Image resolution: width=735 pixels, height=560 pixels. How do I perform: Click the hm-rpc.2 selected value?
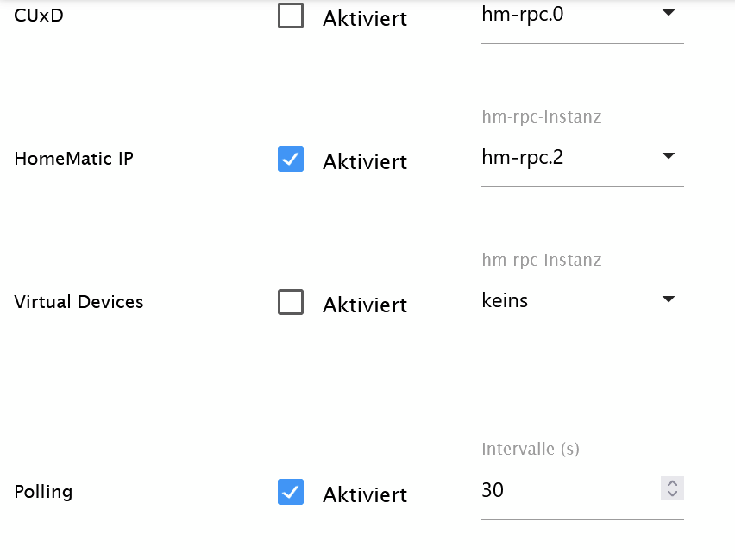pyautogui.click(x=523, y=157)
